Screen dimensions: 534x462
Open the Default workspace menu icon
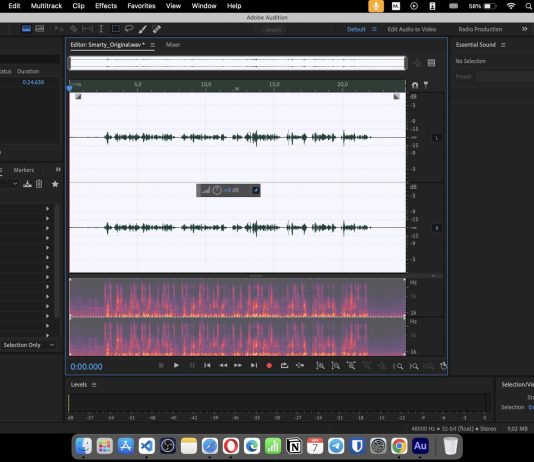(x=374, y=29)
